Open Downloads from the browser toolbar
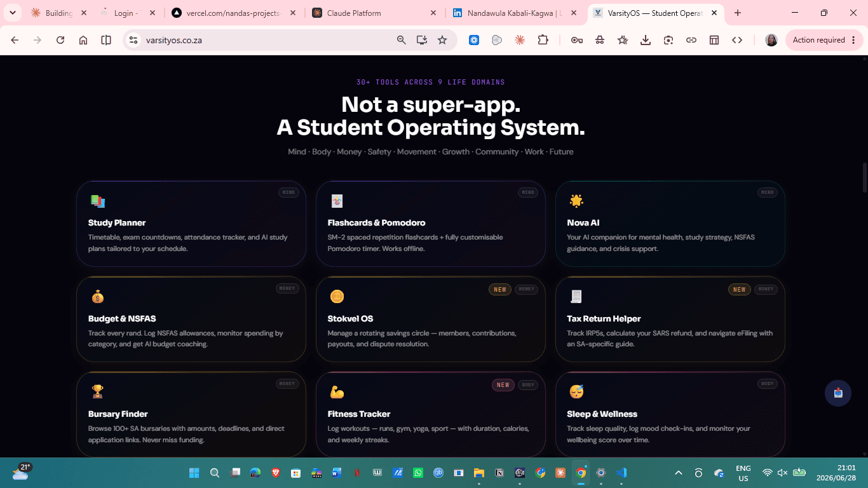The image size is (868, 488). point(646,40)
